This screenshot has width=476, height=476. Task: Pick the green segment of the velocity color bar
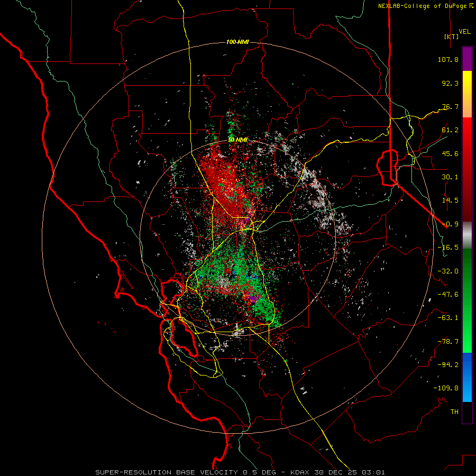(x=467, y=300)
